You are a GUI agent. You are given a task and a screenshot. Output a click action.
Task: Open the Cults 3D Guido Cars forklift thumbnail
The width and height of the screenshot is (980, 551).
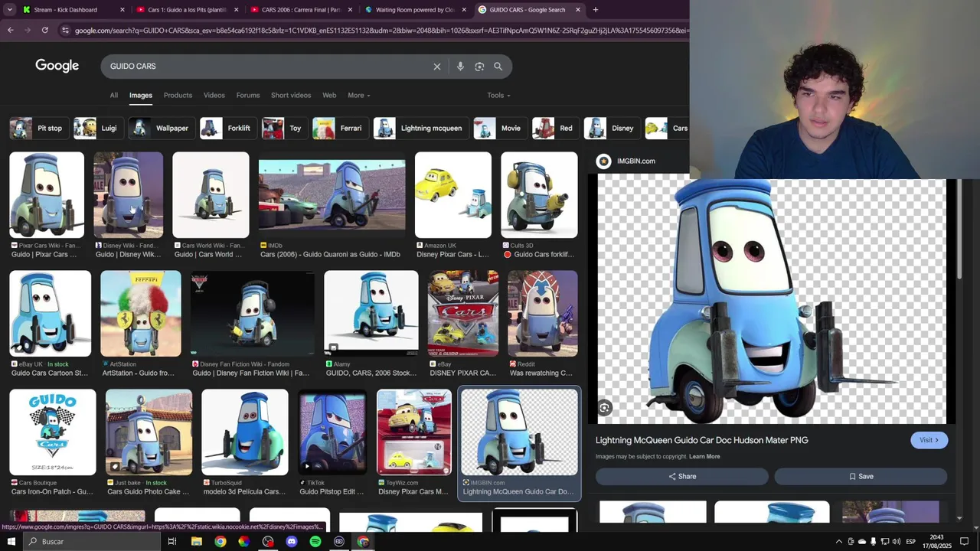[x=539, y=195]
